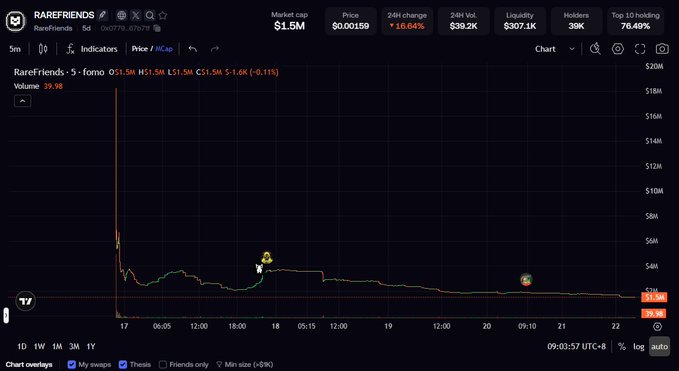This screenshot has height=371, width=679.
Task: Click the TradingView logo on chart
Action: pyautogui.click(x=26, y=301)
